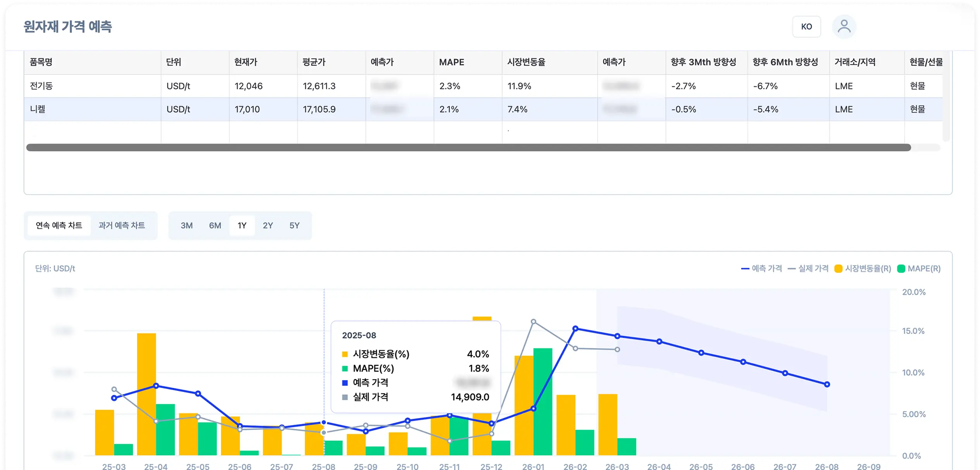Viewport: 980px width, 470px height.
Task: Click the 25-08 x-axis label
Action: (x=324, y=467)
